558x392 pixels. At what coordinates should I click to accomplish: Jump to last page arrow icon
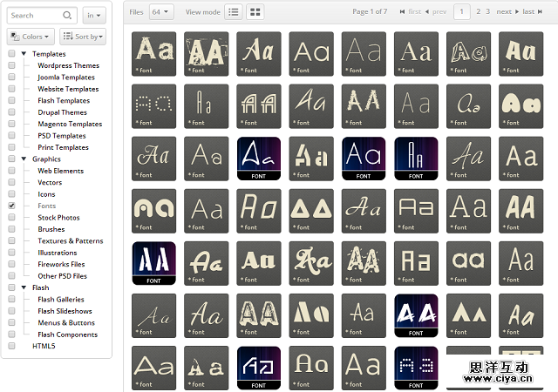541,12
